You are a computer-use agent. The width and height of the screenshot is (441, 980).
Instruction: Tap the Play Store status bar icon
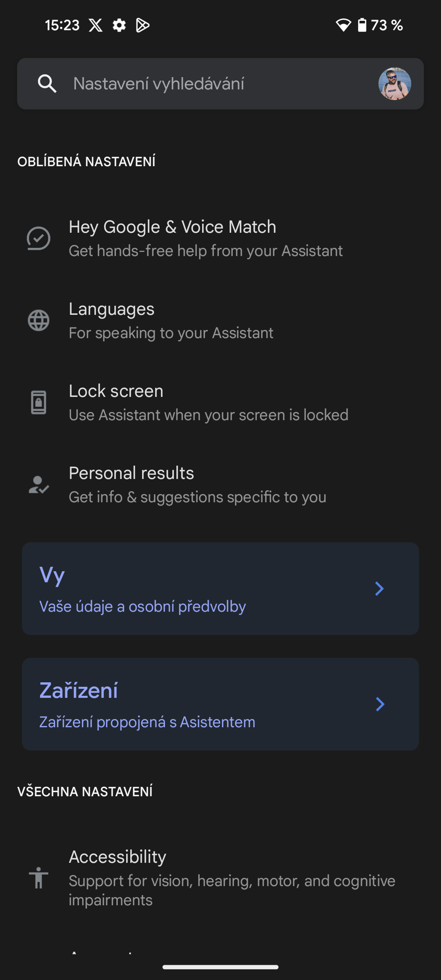[143, 25]
